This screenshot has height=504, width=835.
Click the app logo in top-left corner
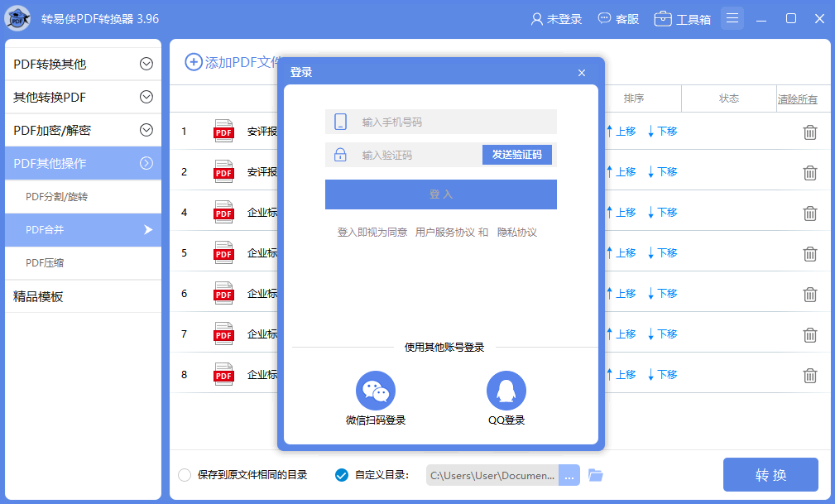[x=19, y=17]
